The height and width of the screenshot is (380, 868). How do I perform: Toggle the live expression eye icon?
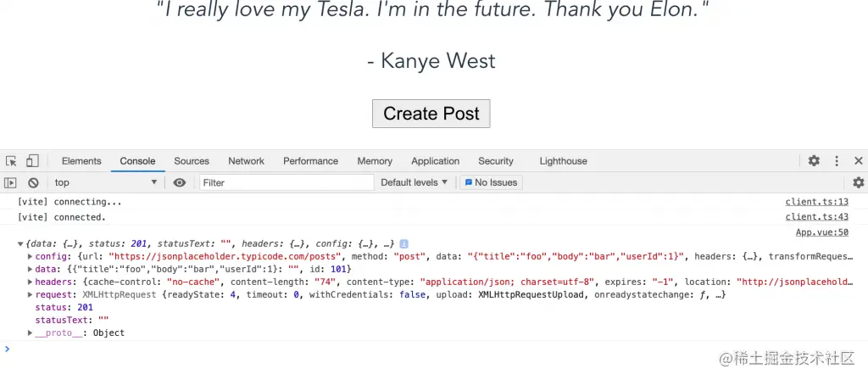click(180, 182)
